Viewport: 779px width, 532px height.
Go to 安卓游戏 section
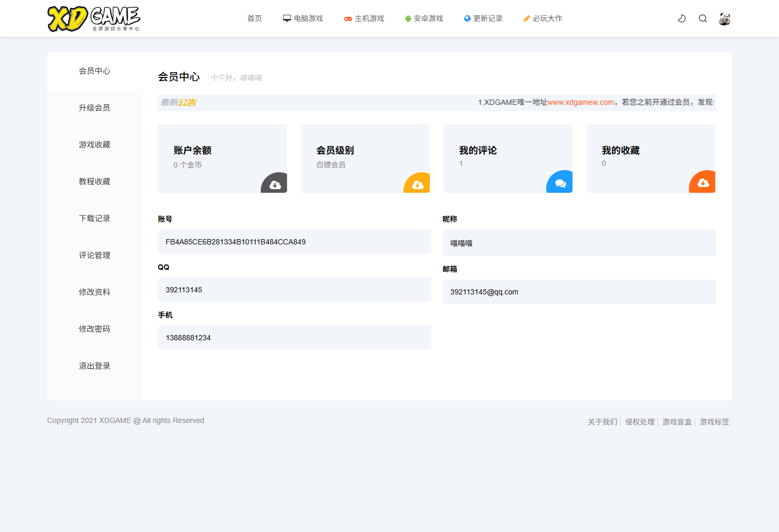coord(423,18)
